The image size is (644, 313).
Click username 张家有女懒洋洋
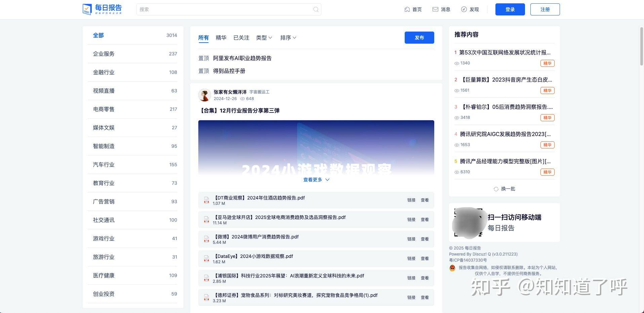tap(230, 92)
